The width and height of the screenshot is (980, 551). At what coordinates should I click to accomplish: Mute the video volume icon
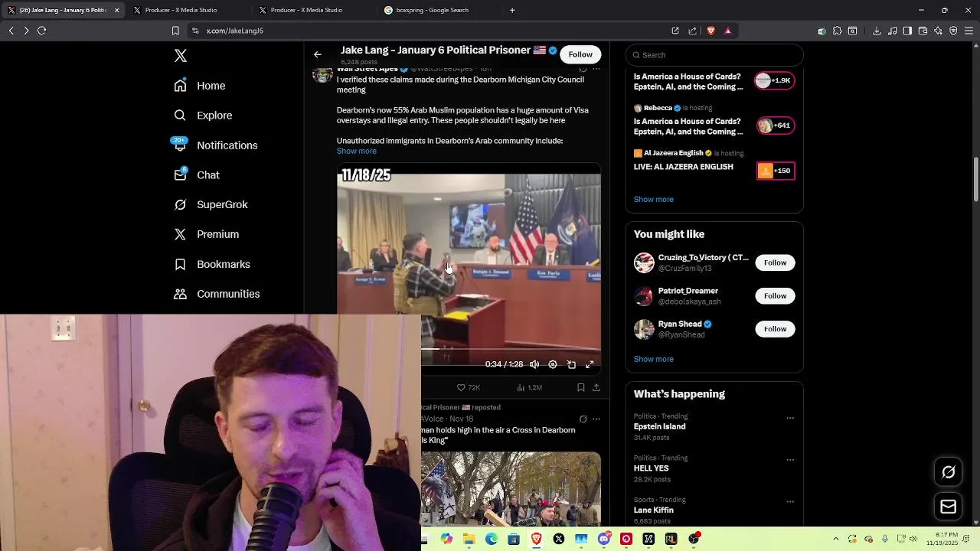point(534,364)
